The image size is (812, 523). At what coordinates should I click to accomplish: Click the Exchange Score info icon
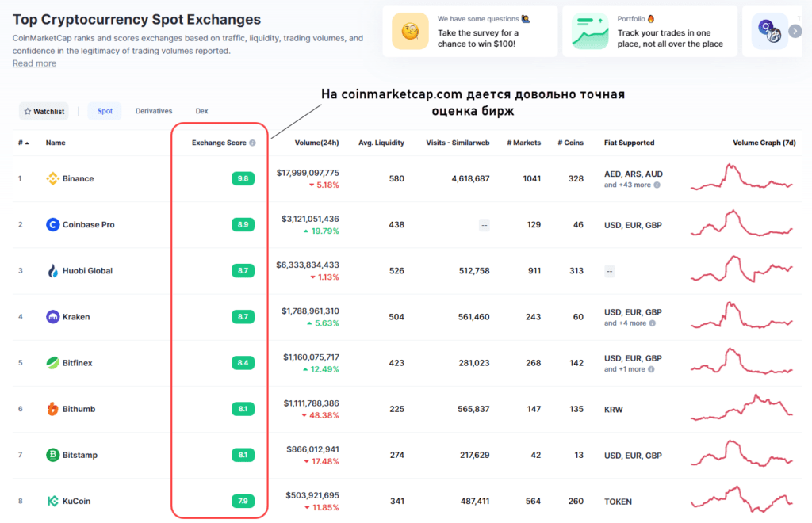tap(252, 143)
